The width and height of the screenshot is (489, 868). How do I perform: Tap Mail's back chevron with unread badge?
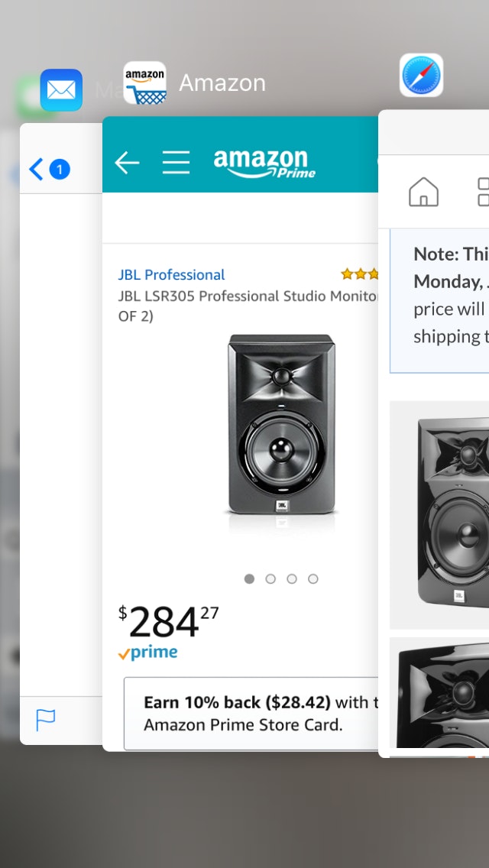point(49,169)
